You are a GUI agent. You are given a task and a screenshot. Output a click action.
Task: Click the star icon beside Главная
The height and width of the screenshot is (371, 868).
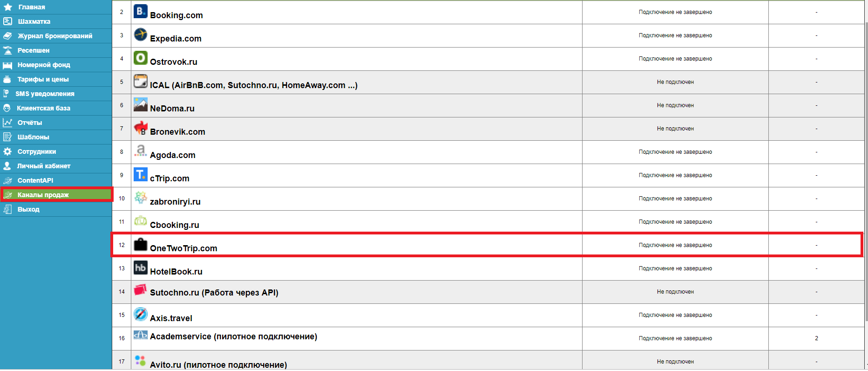(x=8, y=7)
